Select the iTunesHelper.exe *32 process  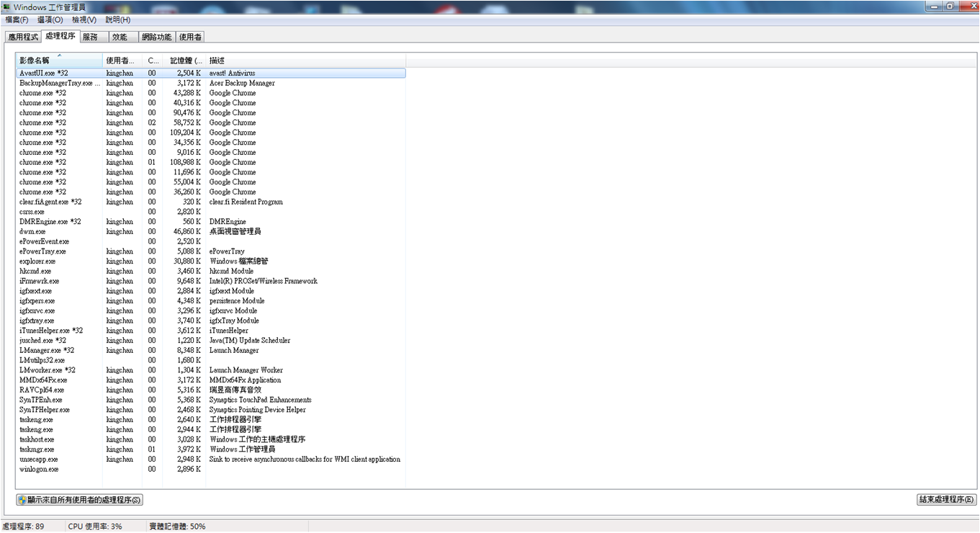click(211, 331)
